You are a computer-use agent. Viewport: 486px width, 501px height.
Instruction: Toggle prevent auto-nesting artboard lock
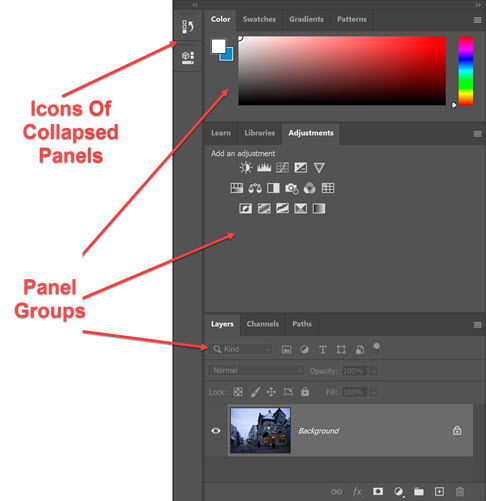(288, 392)
